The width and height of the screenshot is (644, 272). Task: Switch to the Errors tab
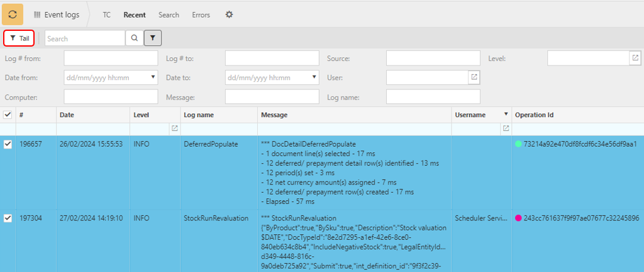pyautogui.click(x=201, y=14)
